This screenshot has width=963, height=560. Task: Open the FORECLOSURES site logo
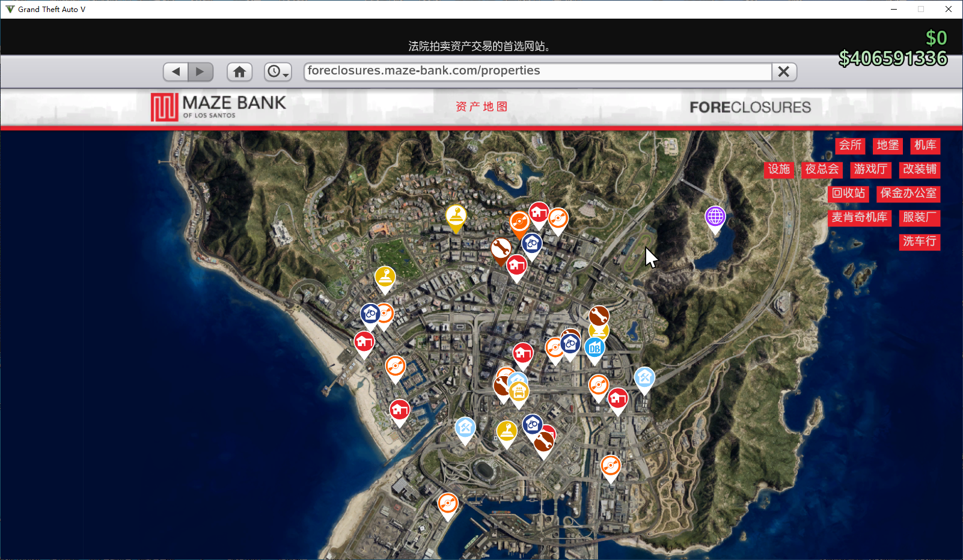pyautogui.click(x=750, y=107)
